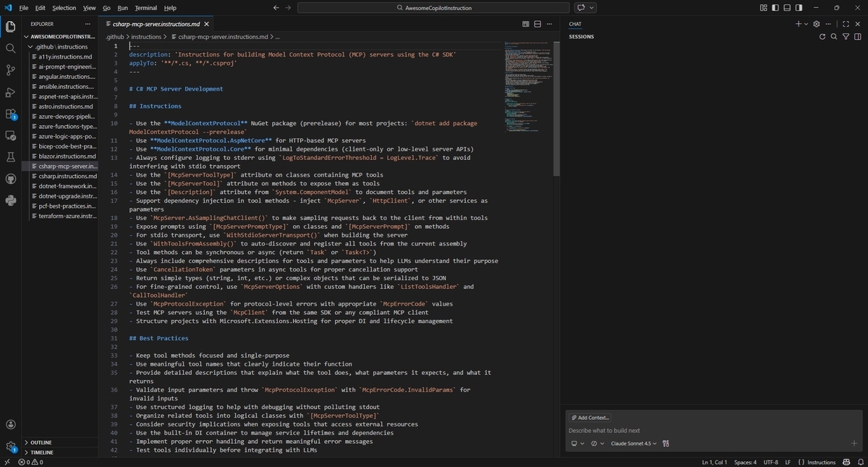
Task: Open the Run and Debug view
Action: pos(11,92)
